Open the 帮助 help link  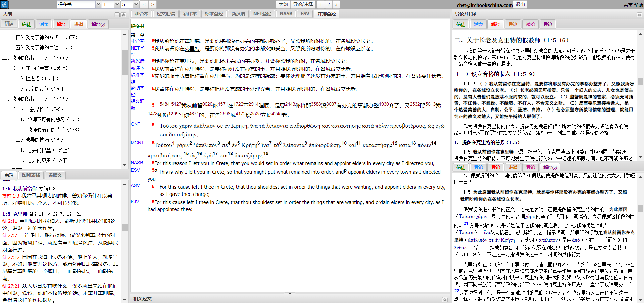coord(638,5)
